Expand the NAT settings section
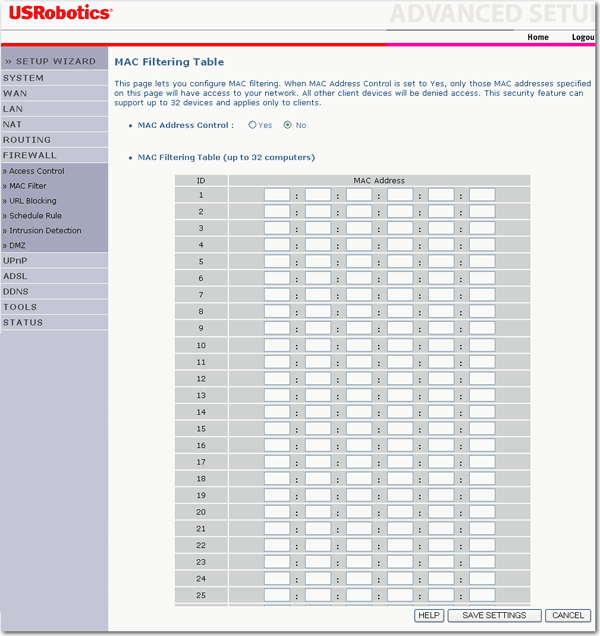The image size is (600, 636). [x=12, y=124]
